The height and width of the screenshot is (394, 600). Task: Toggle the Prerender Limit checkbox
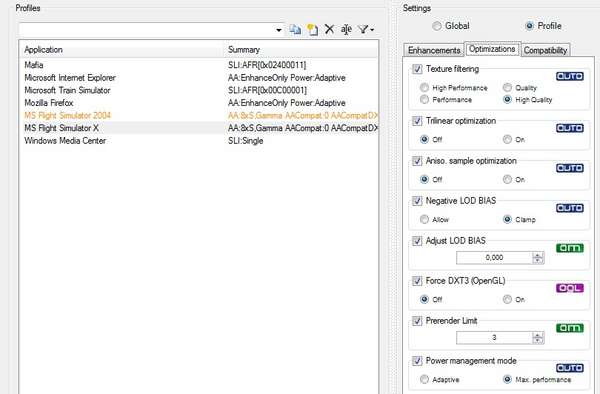(417, 321)
